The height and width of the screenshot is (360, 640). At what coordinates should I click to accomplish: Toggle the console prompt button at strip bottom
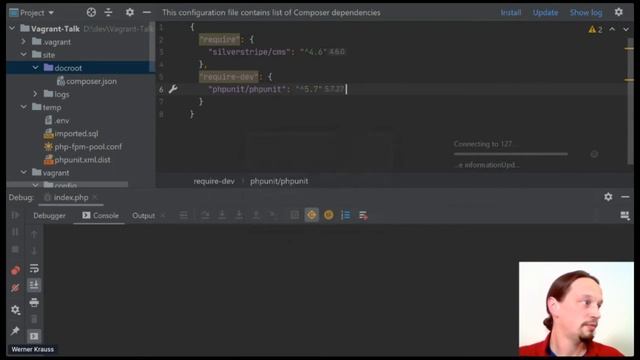34,336
